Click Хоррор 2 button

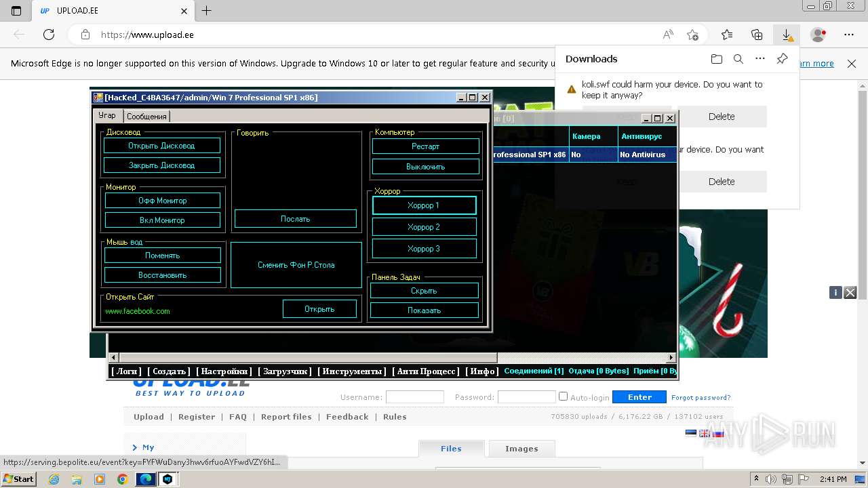(x=425, y=227)
